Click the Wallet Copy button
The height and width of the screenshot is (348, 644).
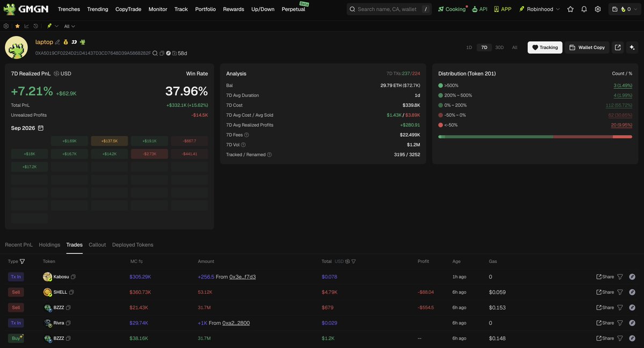(587, 47)
